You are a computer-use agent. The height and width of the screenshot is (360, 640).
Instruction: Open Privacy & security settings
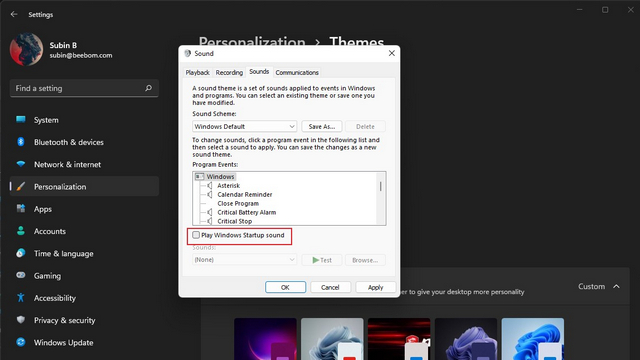click(84, 320)
